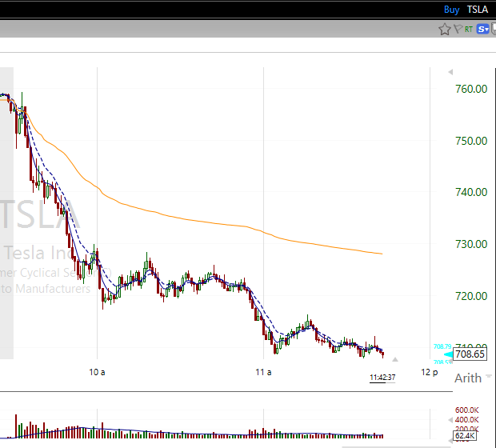
Task: Click the green RT real-time indicator
Action: tap(469, 29)
